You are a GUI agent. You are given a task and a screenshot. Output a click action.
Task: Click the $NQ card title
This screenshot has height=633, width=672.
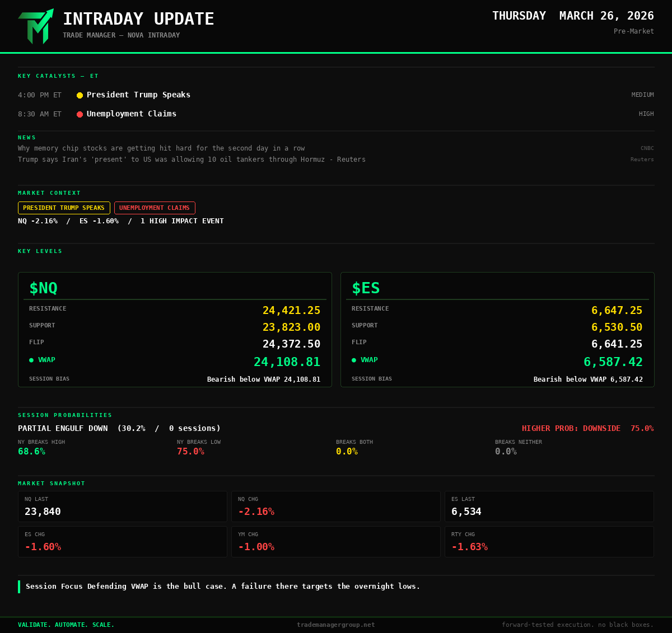pyautogui.click(x=43, y=288)
